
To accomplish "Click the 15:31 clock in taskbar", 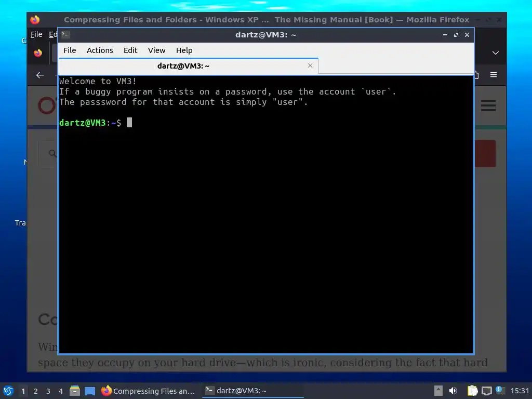I will point(520,391).
